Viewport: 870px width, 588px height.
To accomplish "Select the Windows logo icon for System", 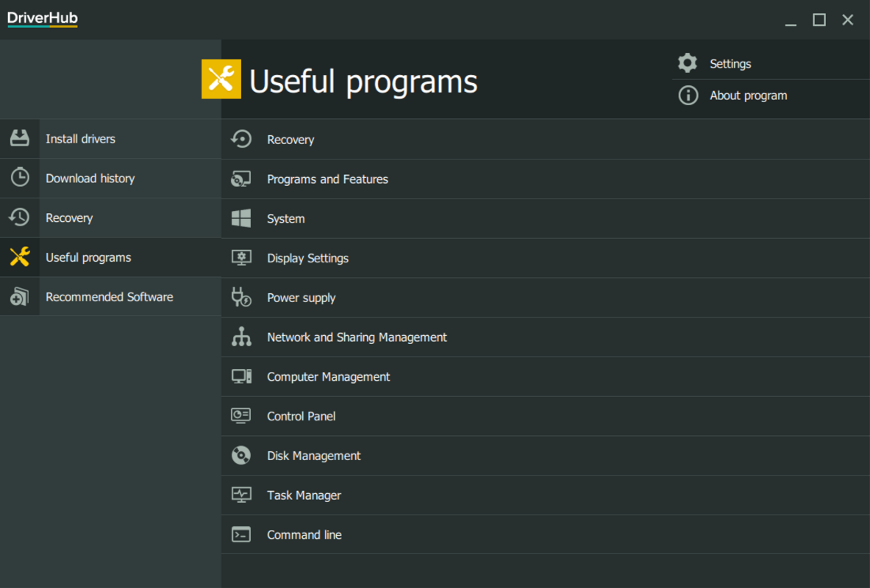I will click(x=240, y=218).
